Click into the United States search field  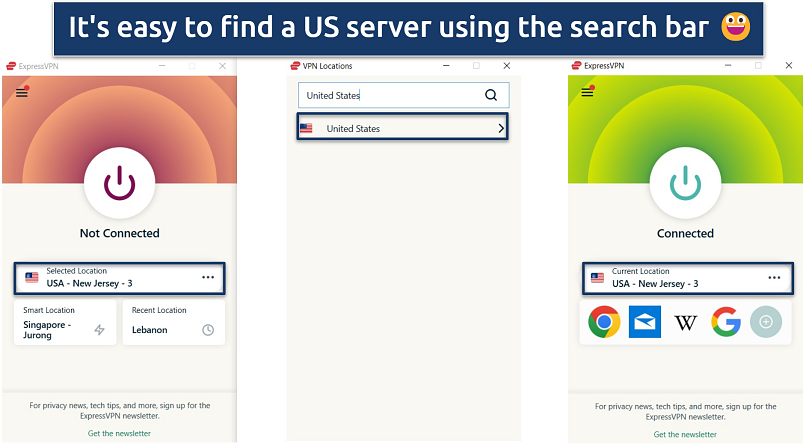(x=404, y=95)
